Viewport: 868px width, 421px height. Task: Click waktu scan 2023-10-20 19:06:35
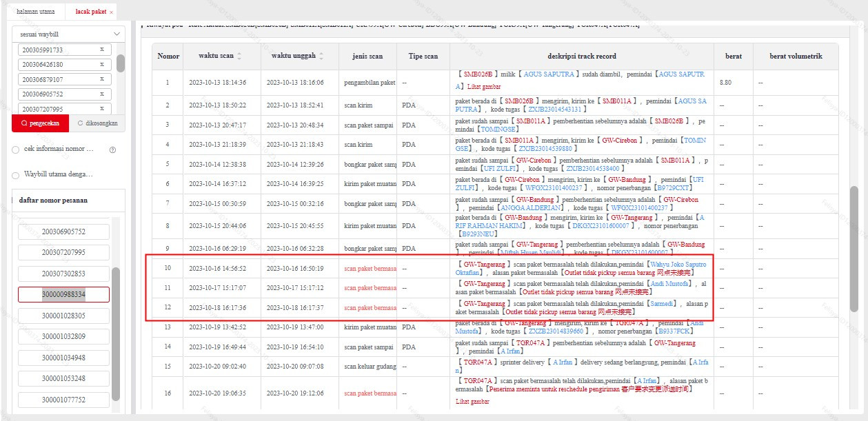[217, 393]
